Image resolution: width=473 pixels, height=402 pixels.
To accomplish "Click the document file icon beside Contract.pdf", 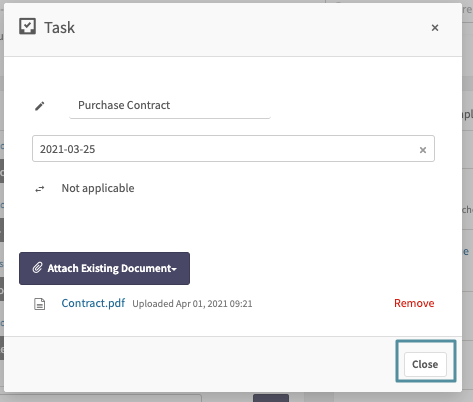I will tap(40, 304).
